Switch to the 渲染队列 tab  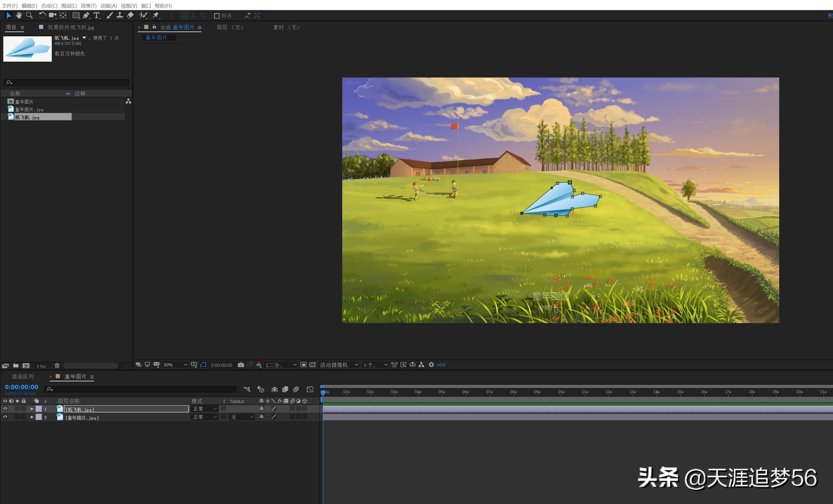pos(23,376)
